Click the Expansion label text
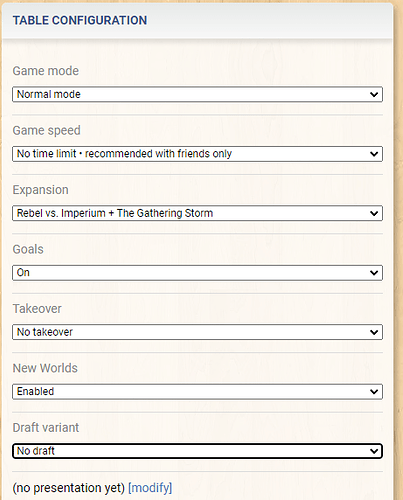Image resolution: width=403 pixels, height=500 pixels. coord(41,190)
